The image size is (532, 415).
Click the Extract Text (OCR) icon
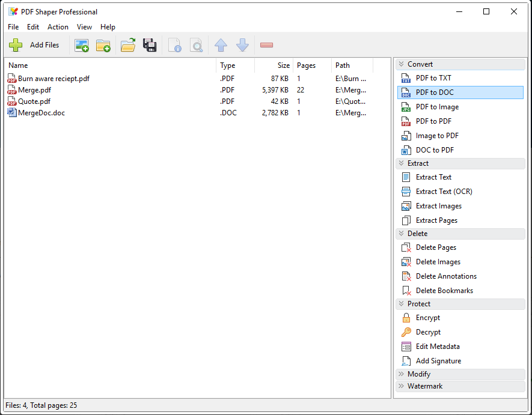tap(406, 192)
